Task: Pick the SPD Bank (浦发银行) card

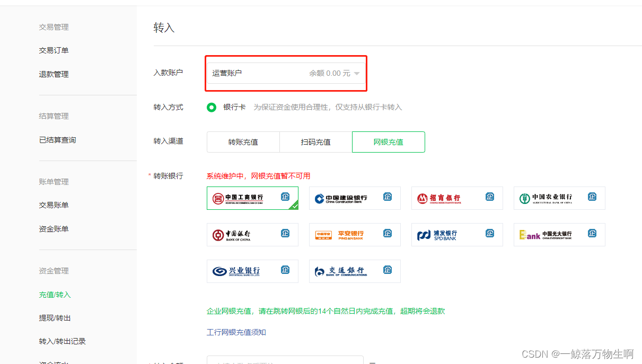Action: pyautogui.click(x=457, y=235)
